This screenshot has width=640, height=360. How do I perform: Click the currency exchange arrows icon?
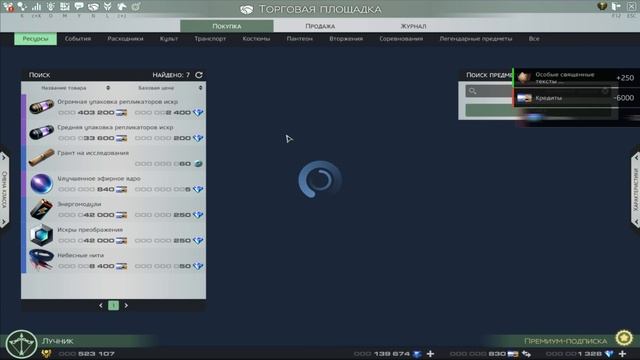(527, 354)
